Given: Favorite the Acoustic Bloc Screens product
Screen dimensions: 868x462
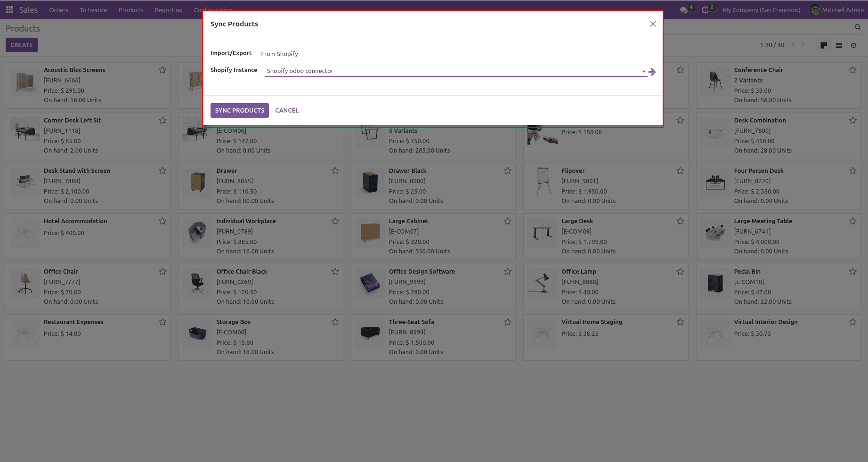Looking at the screenshot, I should click(162, 70).
